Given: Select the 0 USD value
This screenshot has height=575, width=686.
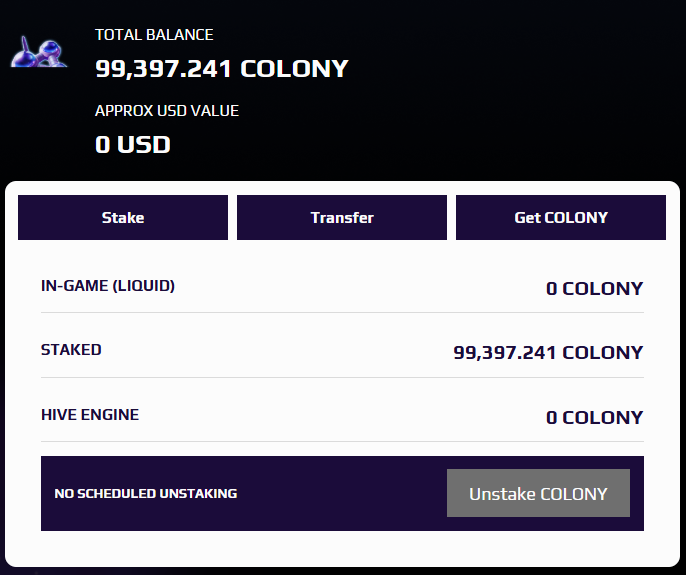Looking at the screenshot, I should (x=133, y=145).
